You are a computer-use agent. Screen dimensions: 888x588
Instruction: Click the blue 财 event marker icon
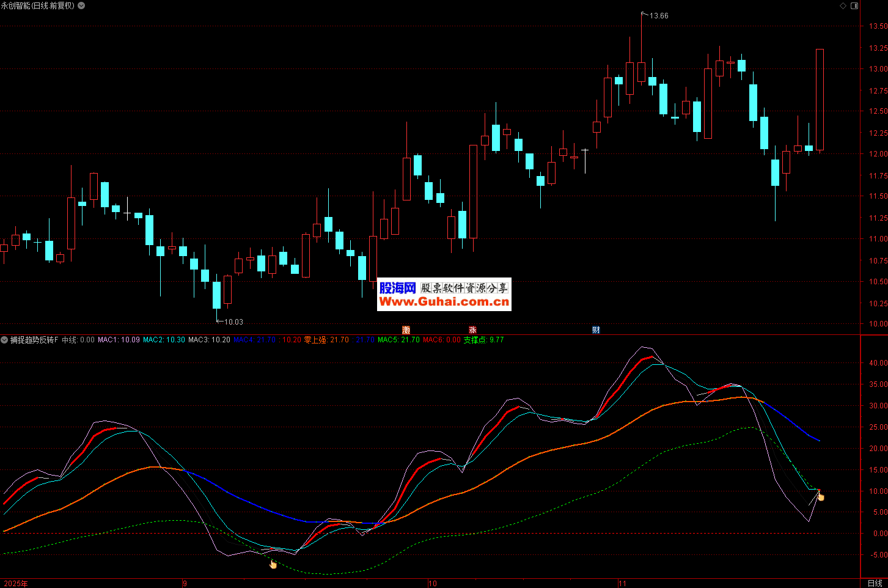point(596,330)
